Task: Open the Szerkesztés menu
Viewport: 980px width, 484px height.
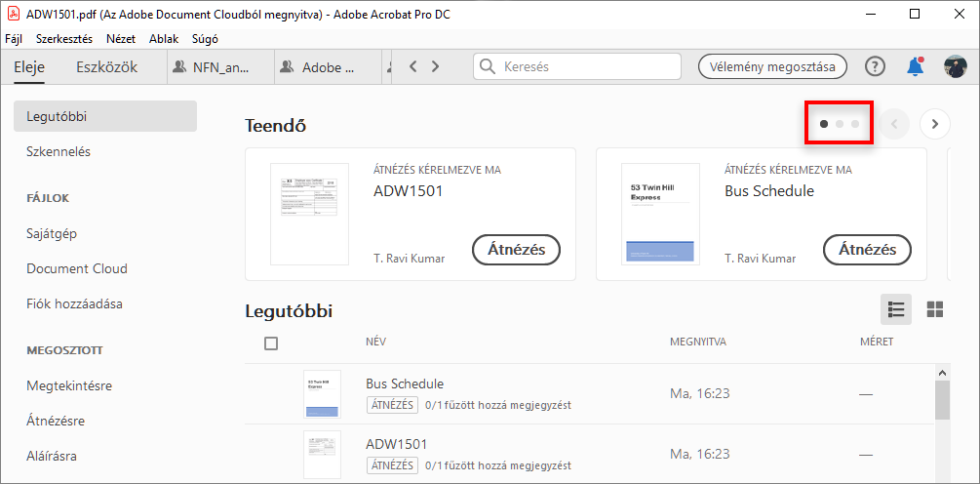Action: (64, 39)
